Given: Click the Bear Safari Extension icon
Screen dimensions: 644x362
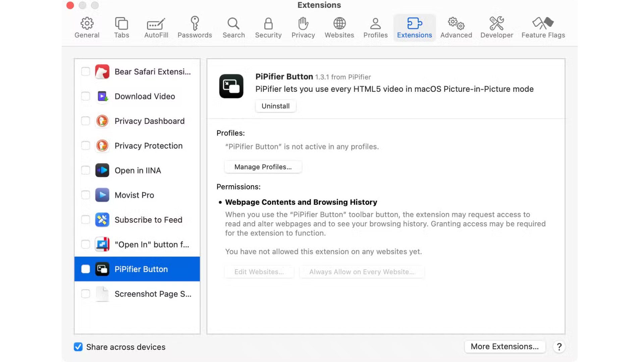Looking at the screenshot, I should 102,72.
